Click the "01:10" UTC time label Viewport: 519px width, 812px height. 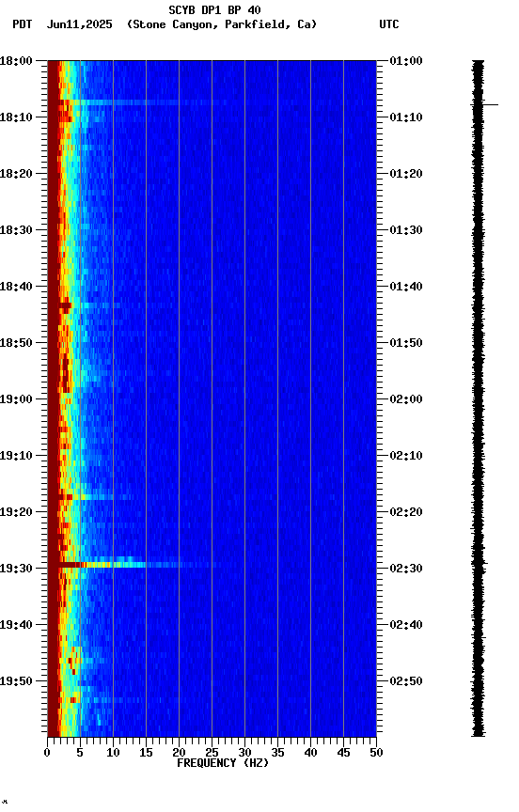click(x=406, y=117)
